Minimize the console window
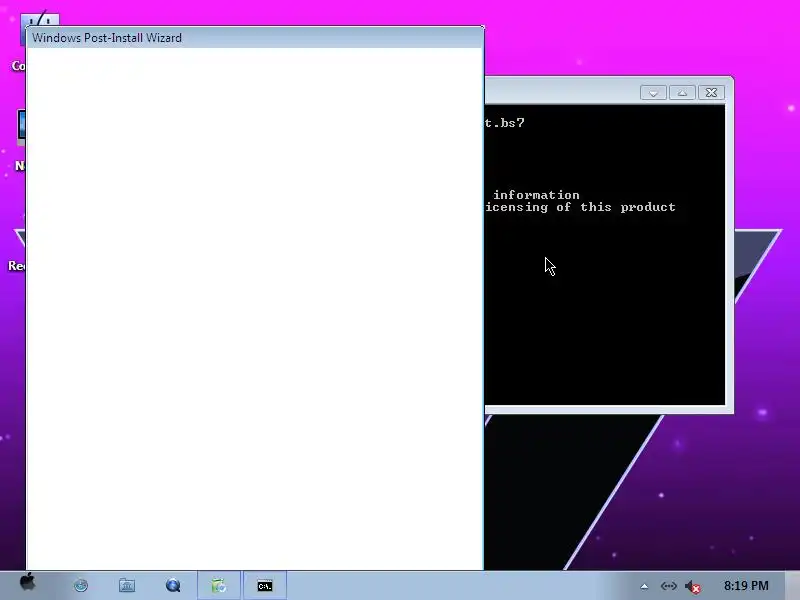This screenshot has width=800, height=600. [x=653, y=92]
